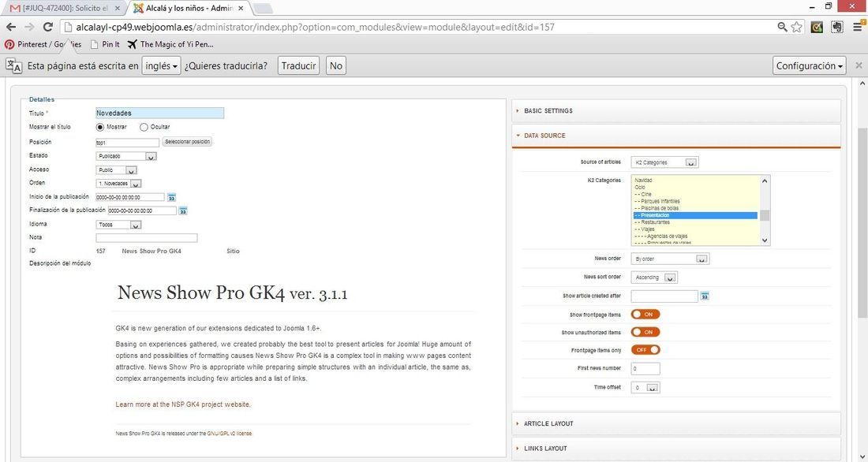The image size is (868, 462).
Task: Open Estado dropdown
Action: [x=126, y=157]
